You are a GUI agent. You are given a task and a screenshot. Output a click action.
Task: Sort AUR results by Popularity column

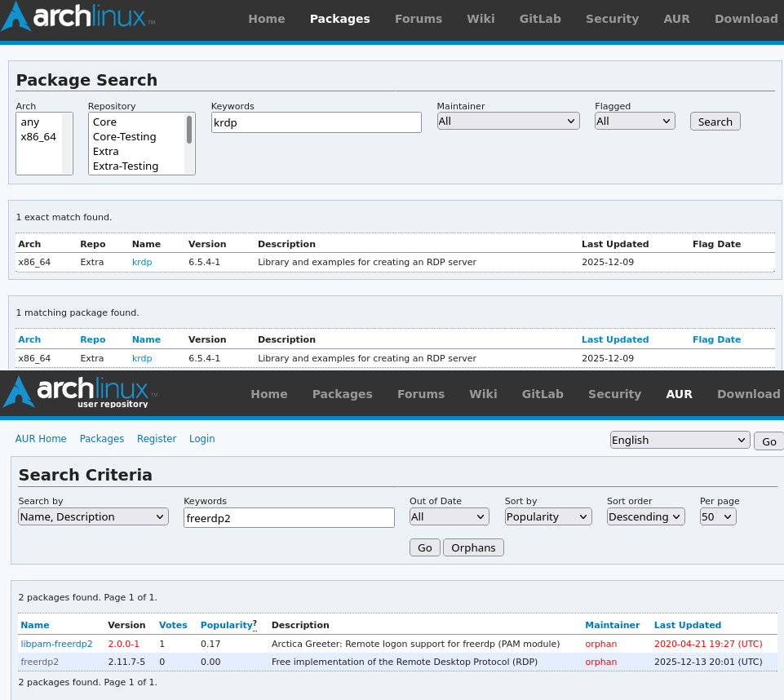point(227,625)
